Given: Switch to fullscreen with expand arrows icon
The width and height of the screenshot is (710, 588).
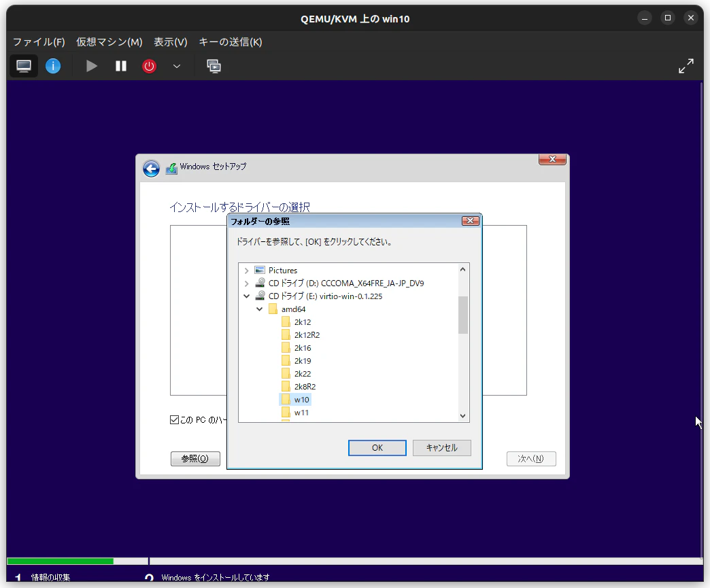Looking at the screenshot, I should tap(686, 66).
